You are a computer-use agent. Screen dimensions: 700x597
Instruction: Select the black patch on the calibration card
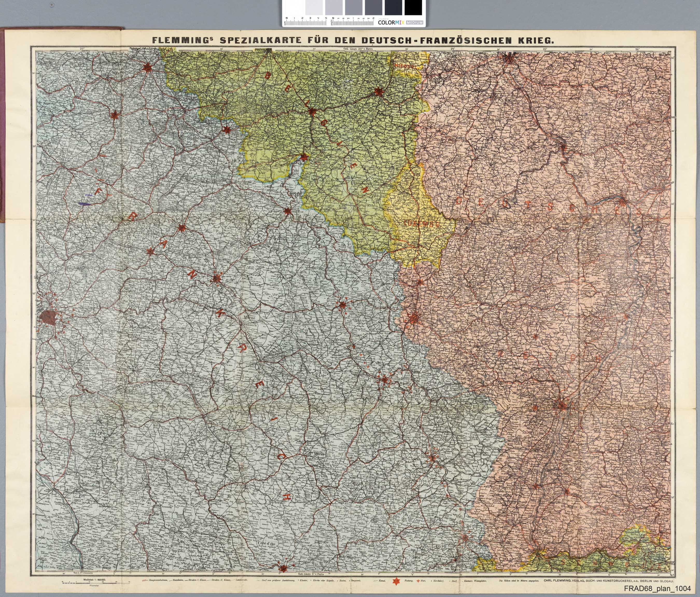point(414,8)
